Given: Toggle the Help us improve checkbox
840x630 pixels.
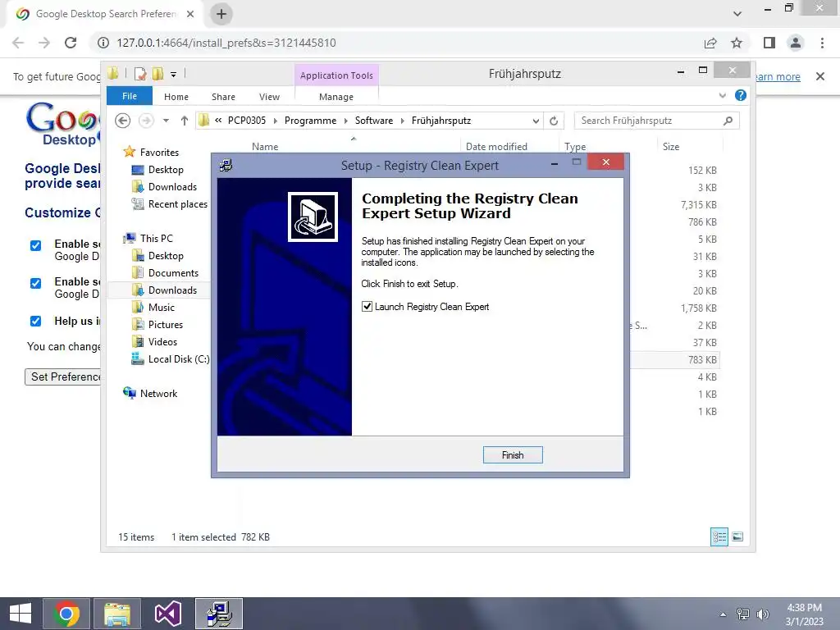Looking at the screenshot, I should pos(35,321).
